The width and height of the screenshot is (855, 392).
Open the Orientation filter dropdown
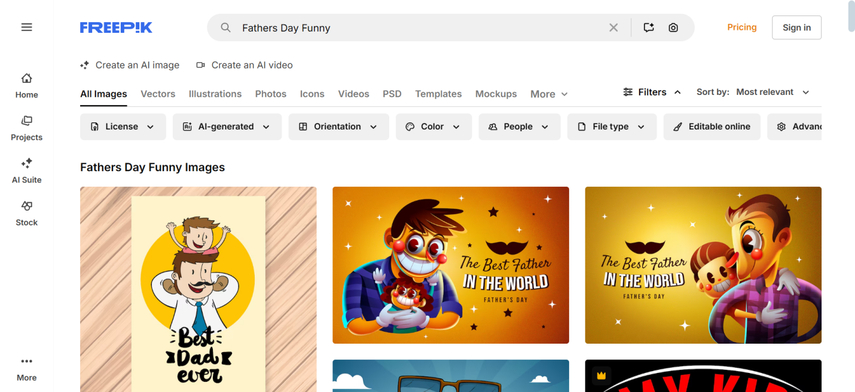pyautogui.click(x=339, y=126)
